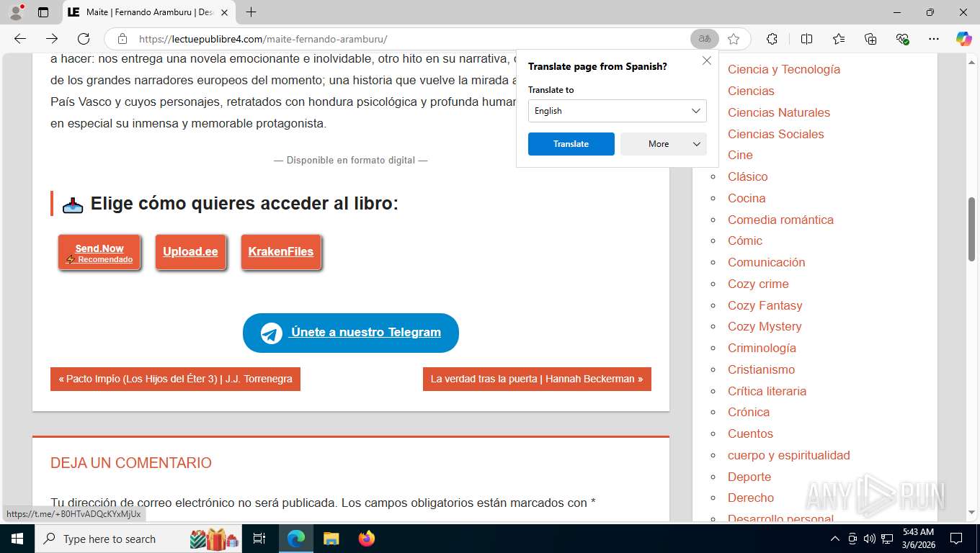The height and width of the screenshot is (553, 980).
Task: Open Collections icon
Action: [870, 39]
